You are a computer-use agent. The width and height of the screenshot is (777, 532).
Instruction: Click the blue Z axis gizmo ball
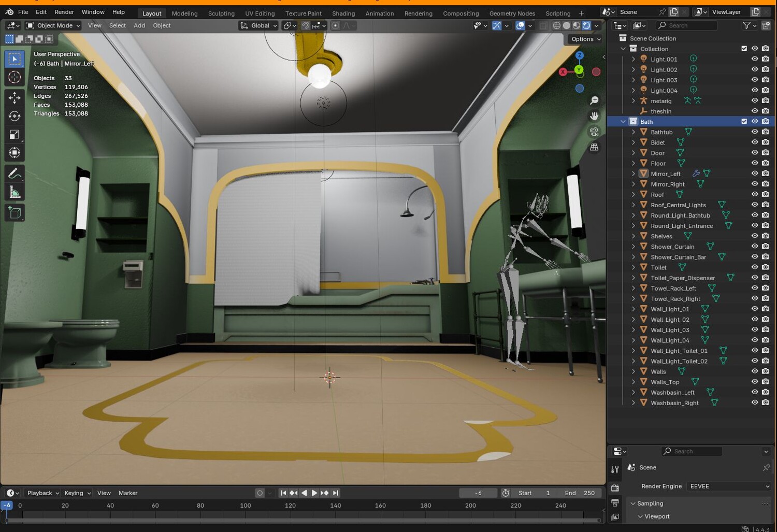coord(580,55)
